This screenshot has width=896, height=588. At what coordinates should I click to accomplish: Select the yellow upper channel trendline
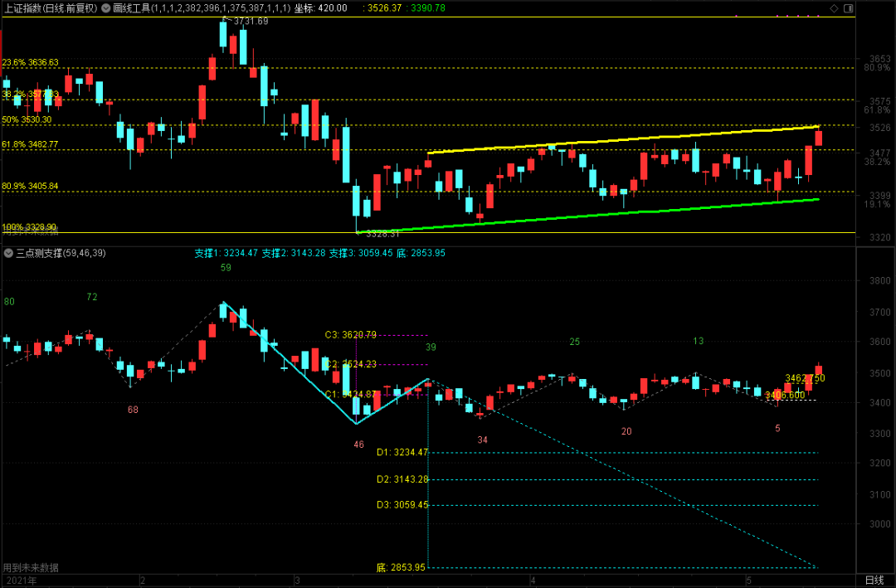(x=622, y=140)
